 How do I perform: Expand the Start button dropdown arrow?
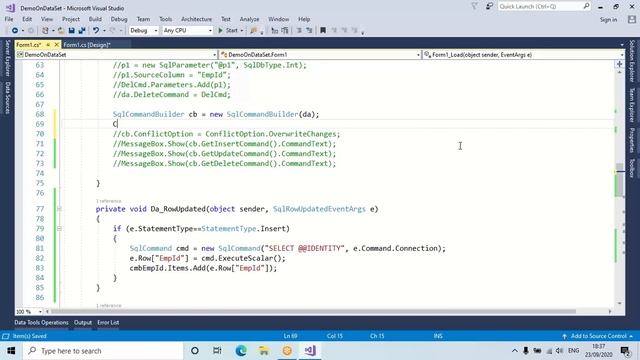[242, 31]
